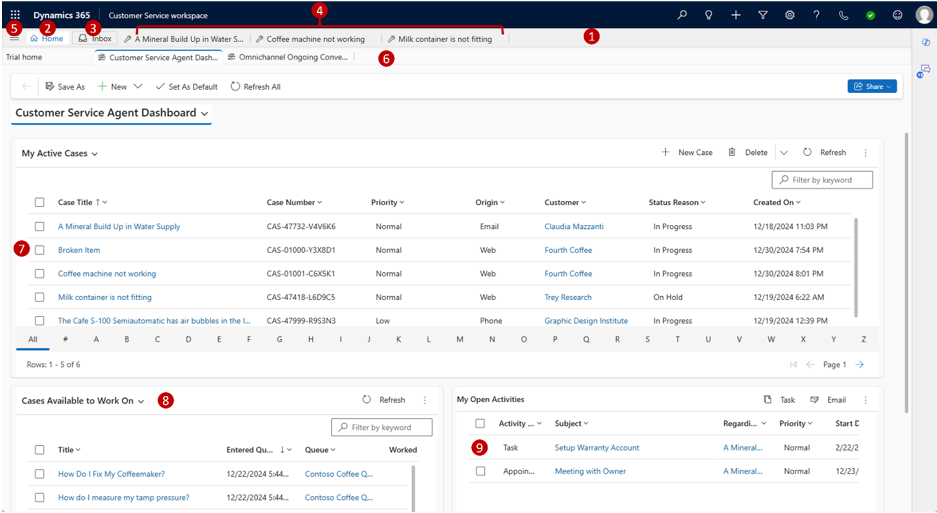
Task: Check the Broken Item case row
Action: 39,250
